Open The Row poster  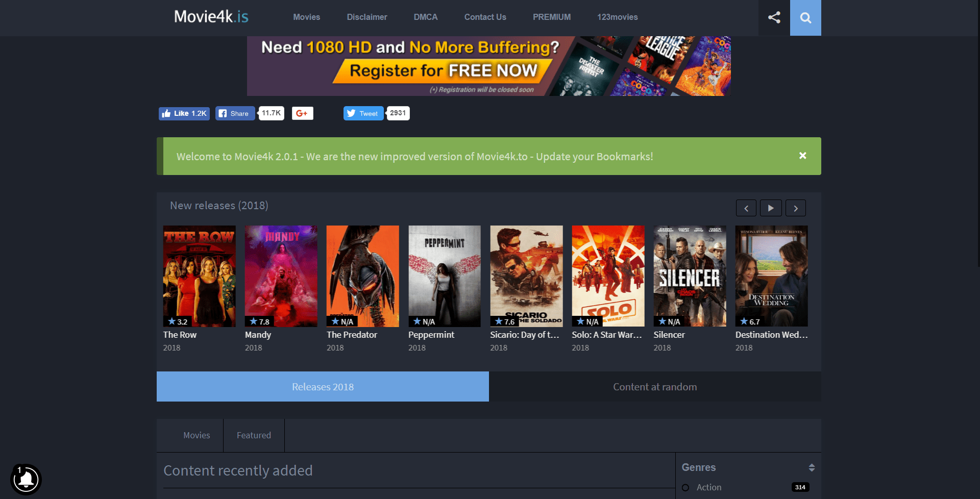coord(199,276)
